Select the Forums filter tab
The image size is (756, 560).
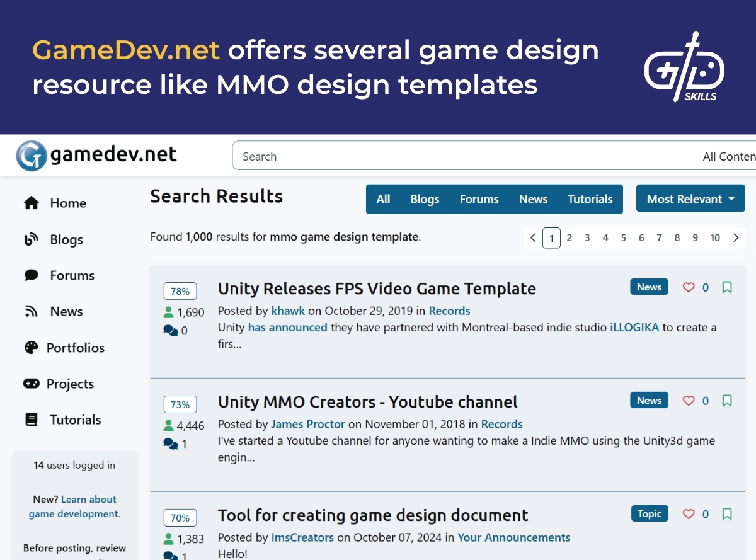[x=479, y=198]
